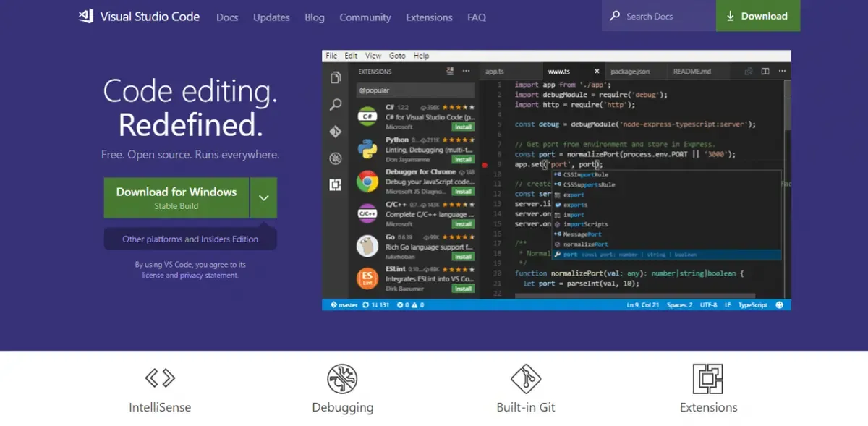Click the Visual Studio Code logo icon
The width and height of the screenshot is (868, 426).
coord(86,16)
